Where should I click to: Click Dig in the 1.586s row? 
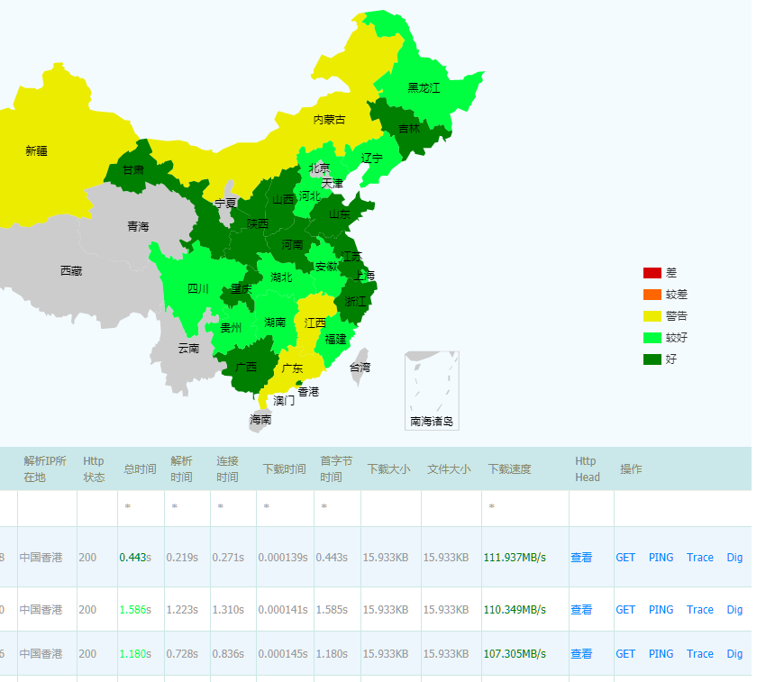tap(734, 610)
